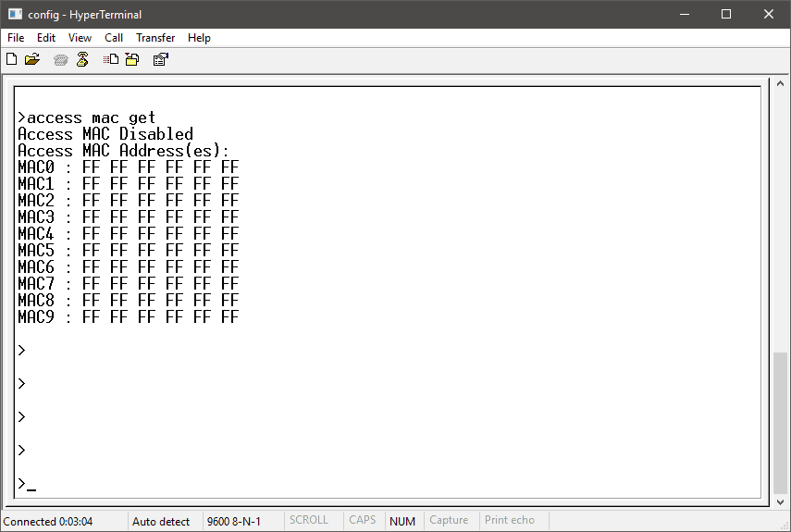Click the Open file folder icon
Screen dimensions: 791x532
32,60
